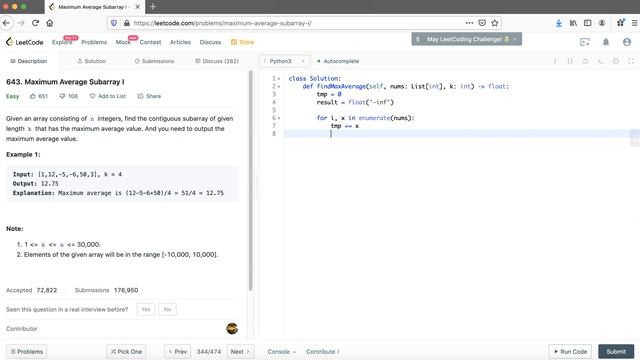Go to the Next problem
This screenshot has width=640, height=360.
click(x=240, y=351)
